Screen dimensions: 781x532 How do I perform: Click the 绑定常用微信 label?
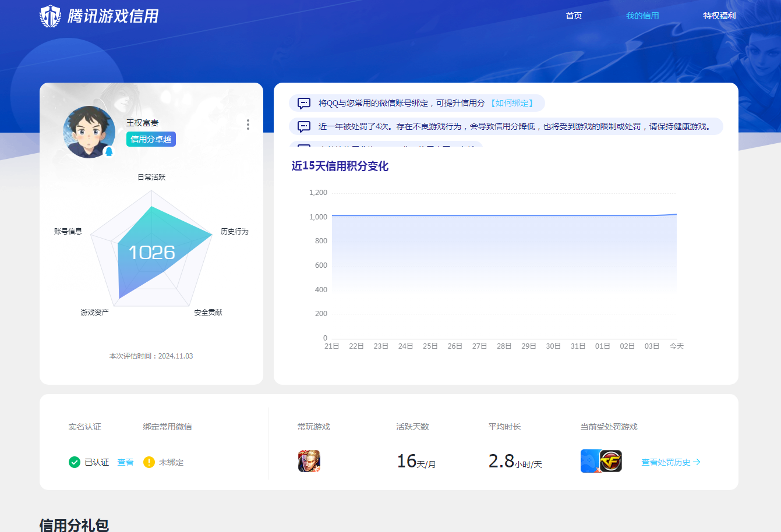(x=168, y=427)
